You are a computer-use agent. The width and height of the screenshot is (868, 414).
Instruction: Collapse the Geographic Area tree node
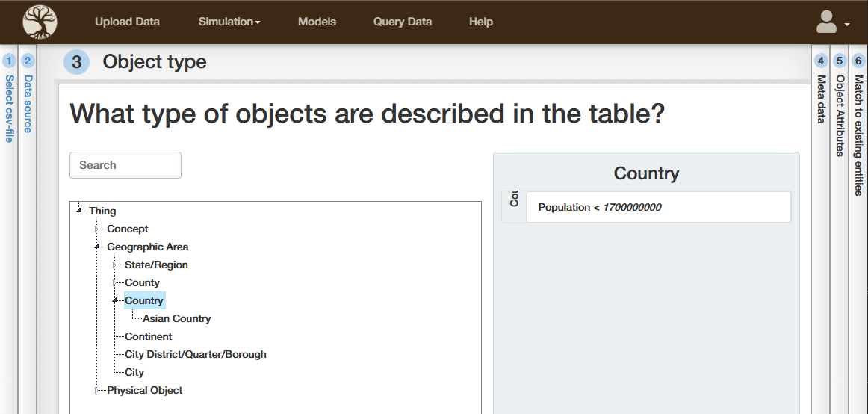point(97,247)
